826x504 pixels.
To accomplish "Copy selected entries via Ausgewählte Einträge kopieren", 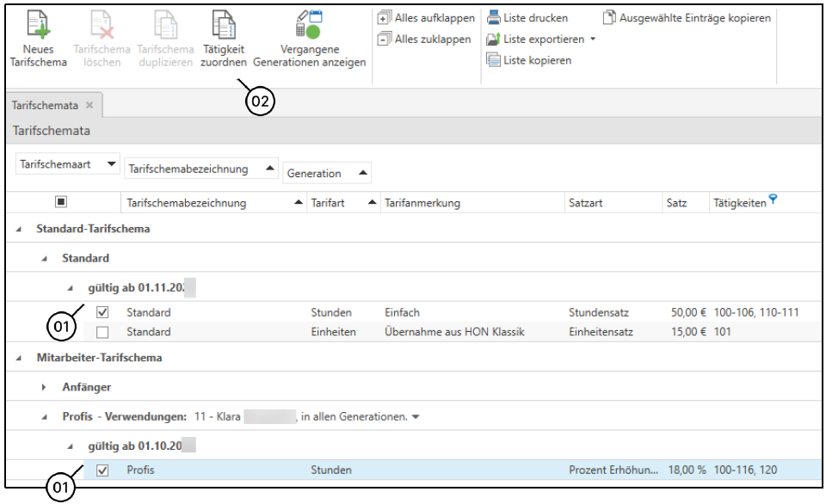I will point(609,18).
